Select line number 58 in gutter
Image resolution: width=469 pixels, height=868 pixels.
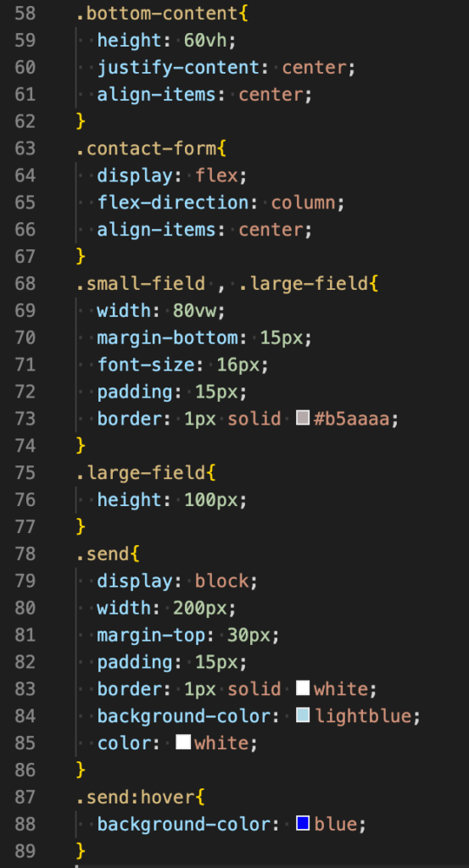pyautogui.click(x=25, y=14)
